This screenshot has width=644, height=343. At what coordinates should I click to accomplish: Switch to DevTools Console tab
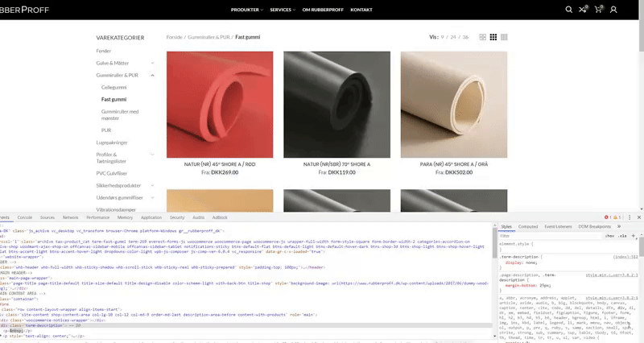pos(25,217)
